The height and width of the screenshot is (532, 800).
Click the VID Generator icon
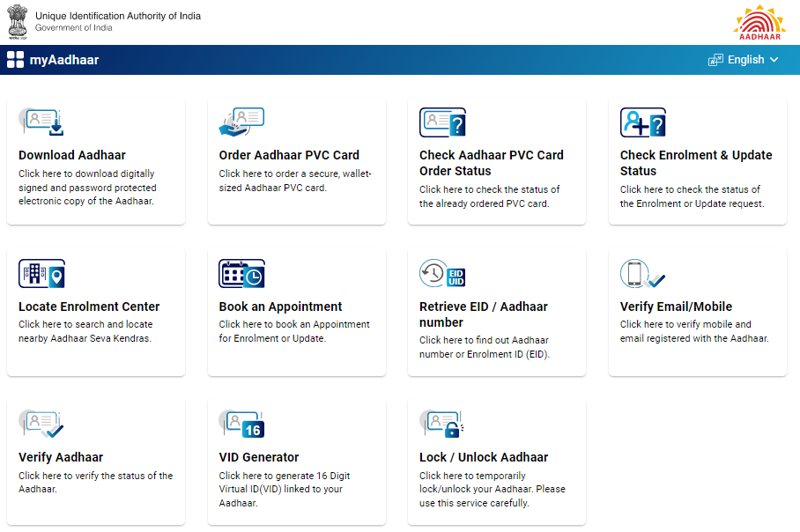pos(241,424)
